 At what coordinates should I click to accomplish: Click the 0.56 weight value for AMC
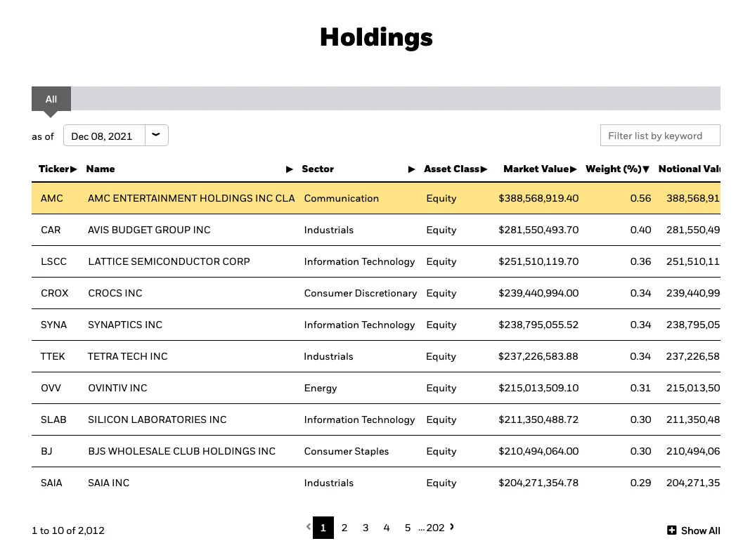640,199
